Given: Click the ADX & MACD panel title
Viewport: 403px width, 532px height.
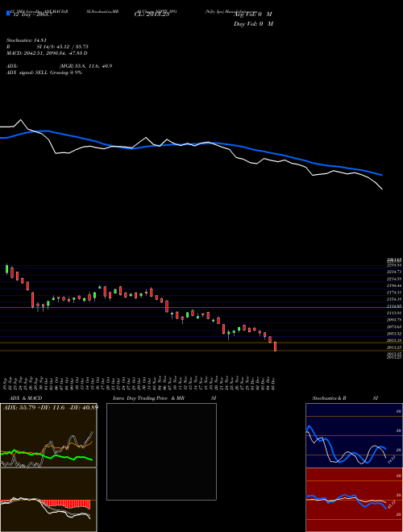Looking at the screenshot, I should tap(26, 398).
